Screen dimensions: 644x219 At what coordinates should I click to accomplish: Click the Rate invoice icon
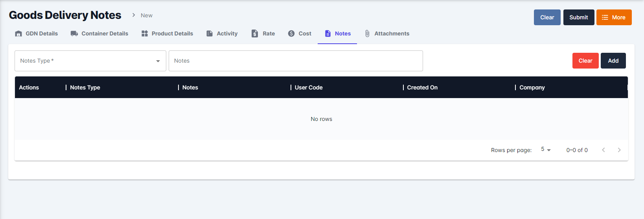255,33
